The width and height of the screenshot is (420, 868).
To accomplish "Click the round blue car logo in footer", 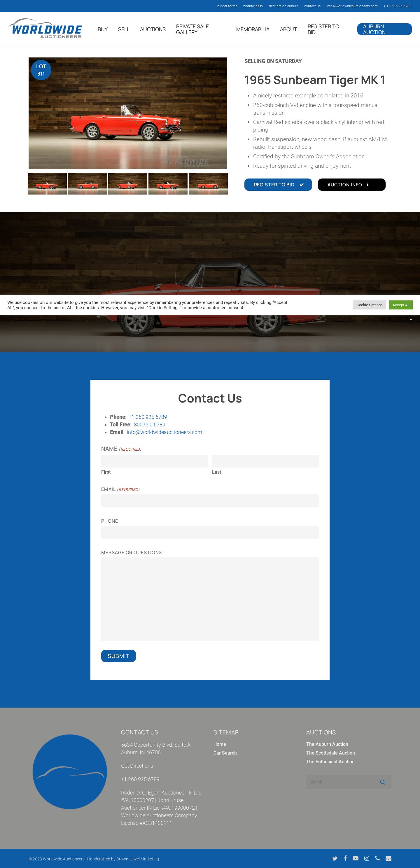I will 70,772.
